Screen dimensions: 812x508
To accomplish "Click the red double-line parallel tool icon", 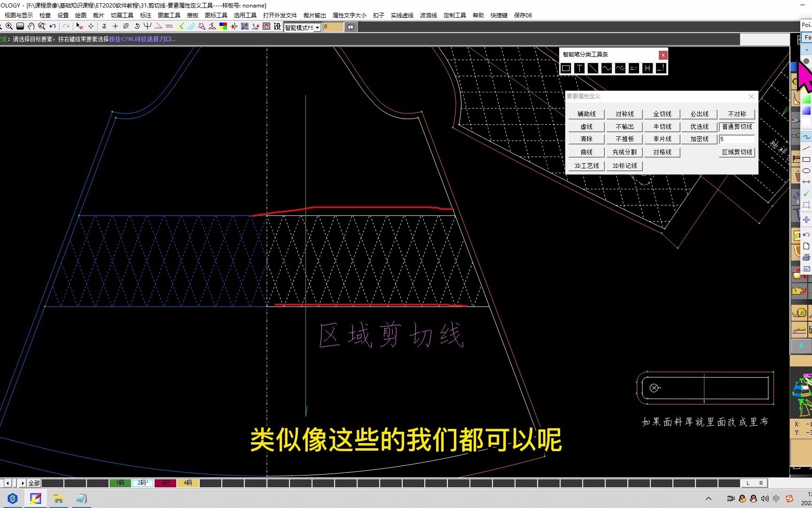I will [x=169, y=26].
